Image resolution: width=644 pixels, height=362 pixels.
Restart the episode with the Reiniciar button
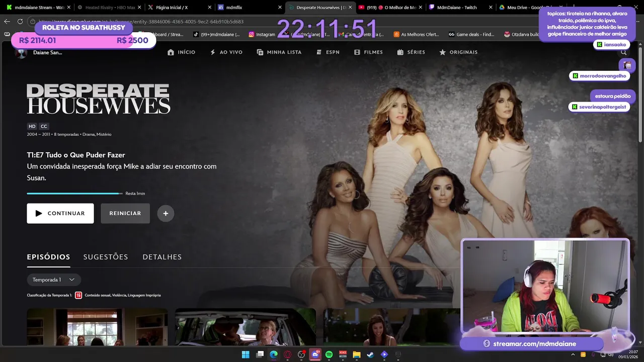tap(125, 213)
